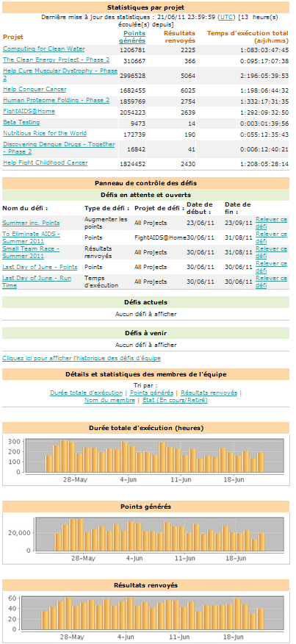
Task: Relever ce défi for Small Team Race
Action: point(271,252)
